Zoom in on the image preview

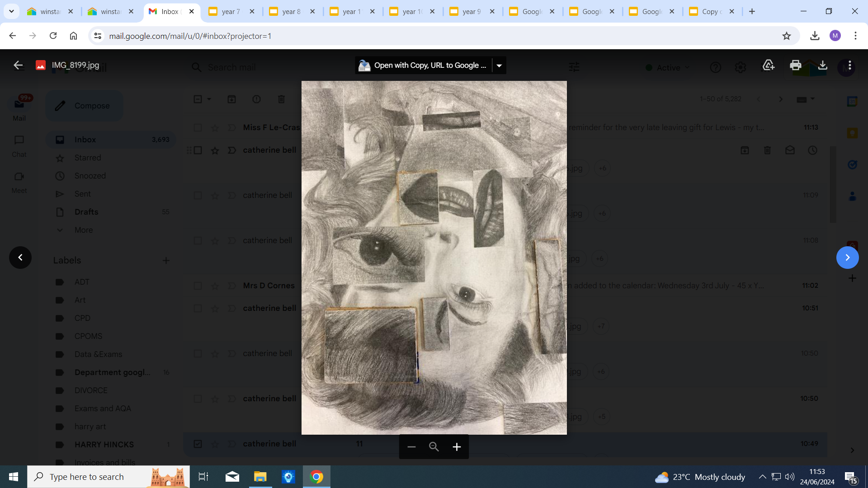pyautogui.click(x=457, y=447)
